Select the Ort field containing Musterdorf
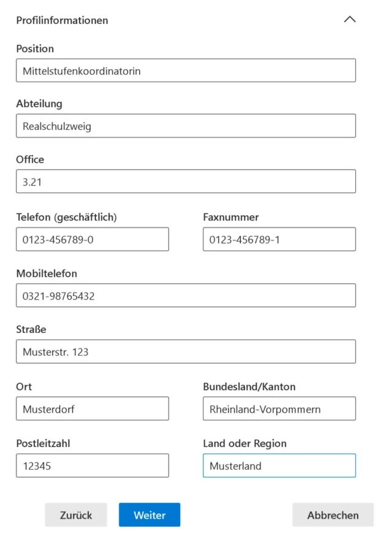This screenshot has height=547, width=392. (92, 408)
